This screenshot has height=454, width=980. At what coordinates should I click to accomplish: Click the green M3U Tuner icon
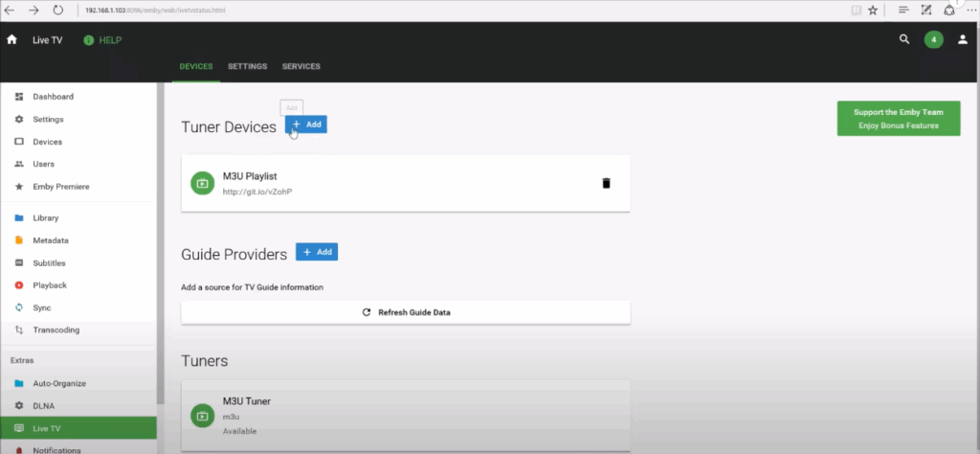pyautogui.click(x=202, y=416)
